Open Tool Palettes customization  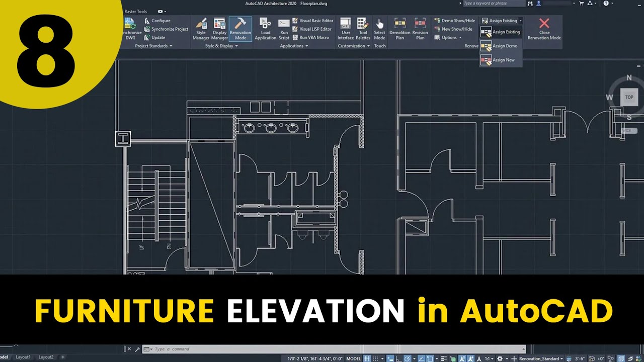pos(363,29)
